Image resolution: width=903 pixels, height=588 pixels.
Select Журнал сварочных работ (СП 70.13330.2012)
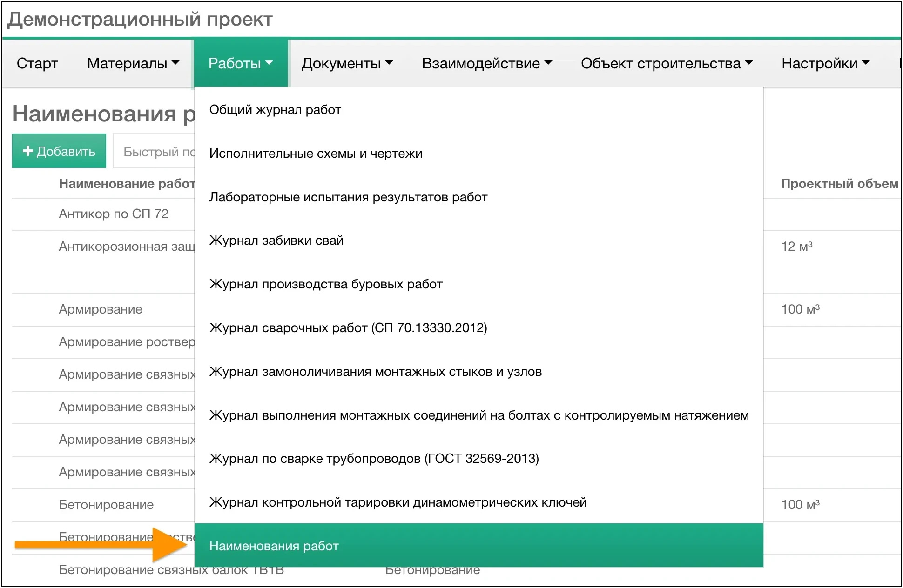pos(348,328)
